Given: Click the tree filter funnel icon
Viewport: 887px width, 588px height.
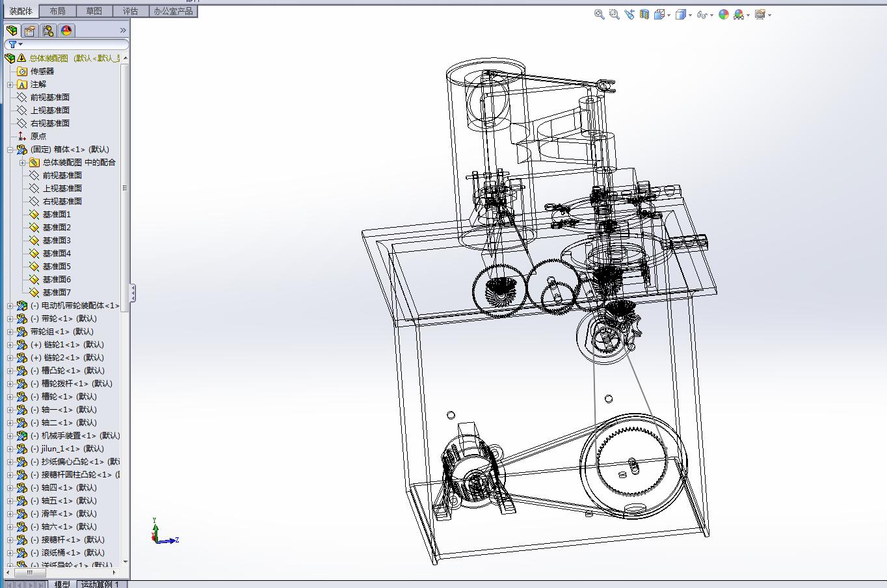Looking at the screenshot, I should [x=12, y=44].
